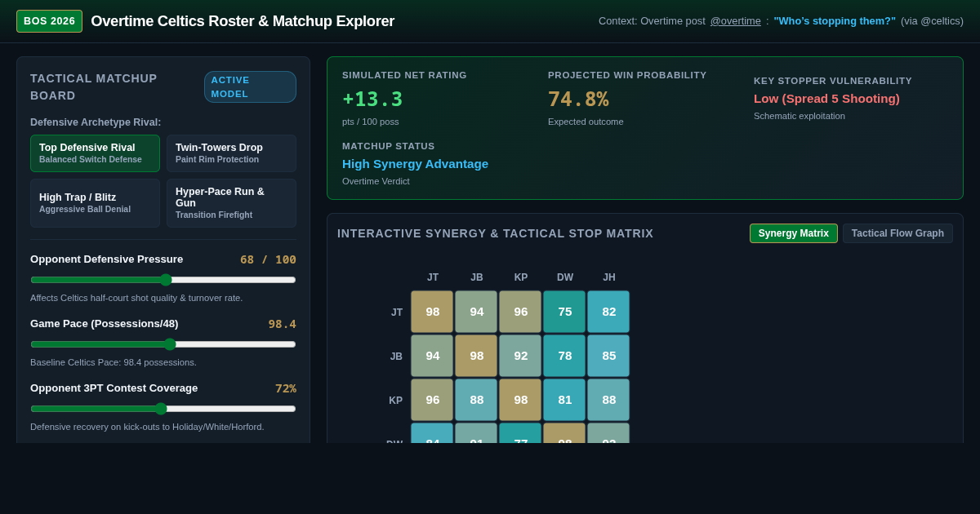
Task: Select JT-JB matrix cell 94
Action: click(x=476, y=312)
